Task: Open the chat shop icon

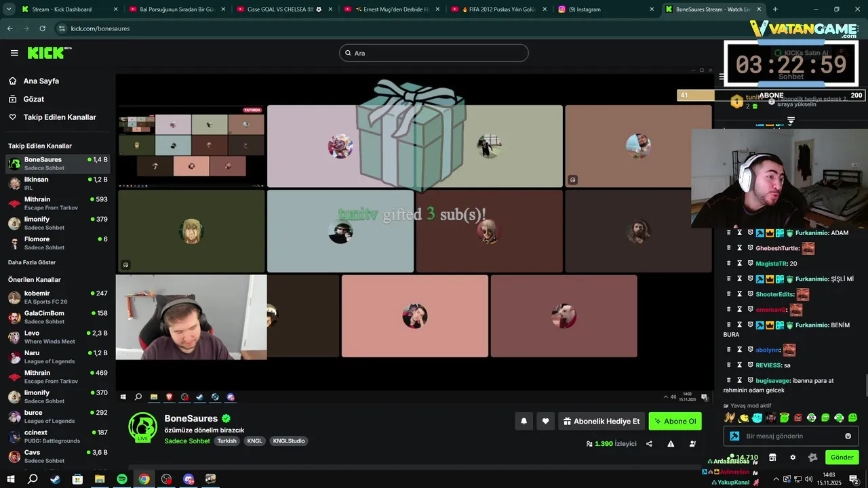Action: 772,457
